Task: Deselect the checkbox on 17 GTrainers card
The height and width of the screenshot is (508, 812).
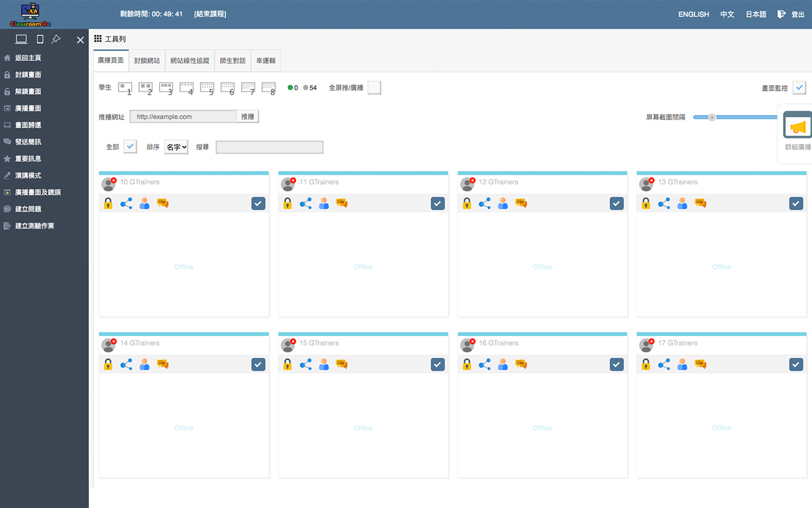Action: 796,364
